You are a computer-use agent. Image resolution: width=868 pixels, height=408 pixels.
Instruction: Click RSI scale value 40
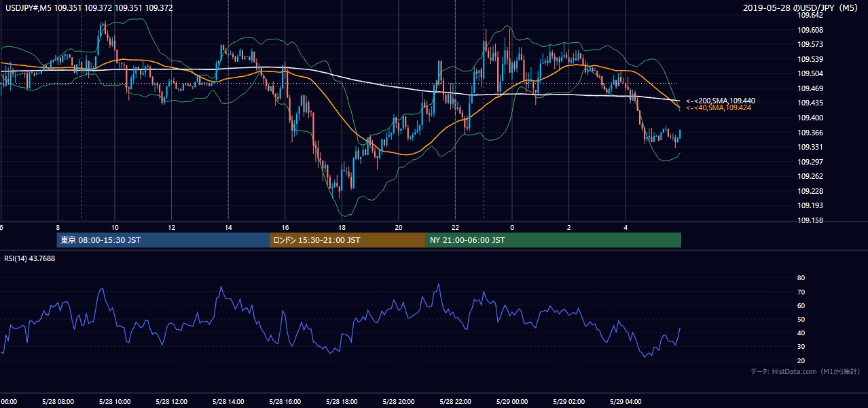[801, 333]
